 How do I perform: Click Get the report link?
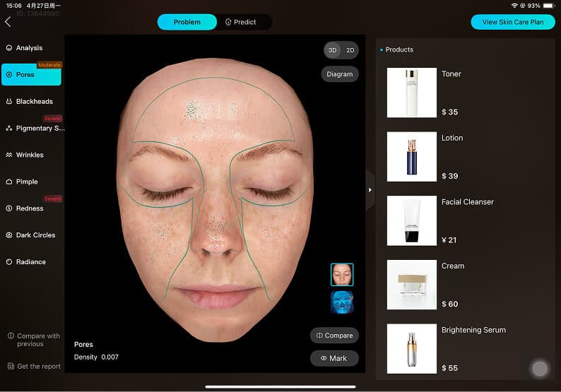[x=35, y=367]
